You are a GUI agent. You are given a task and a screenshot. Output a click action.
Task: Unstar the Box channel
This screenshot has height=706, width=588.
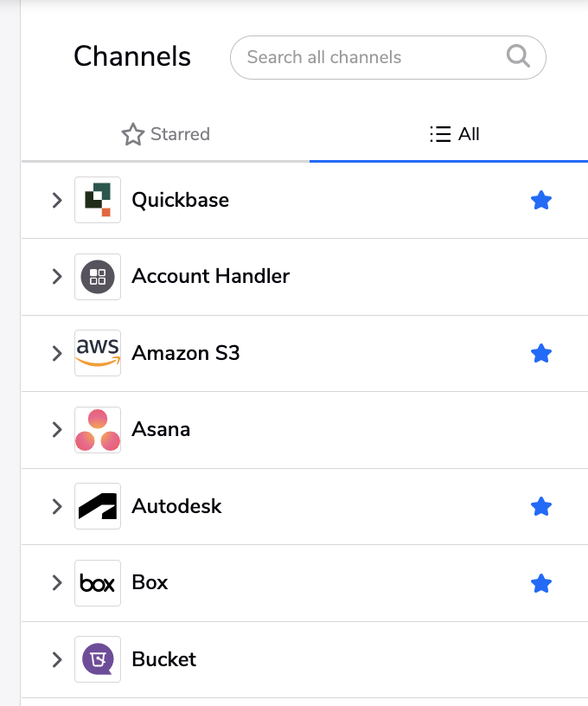540,583
